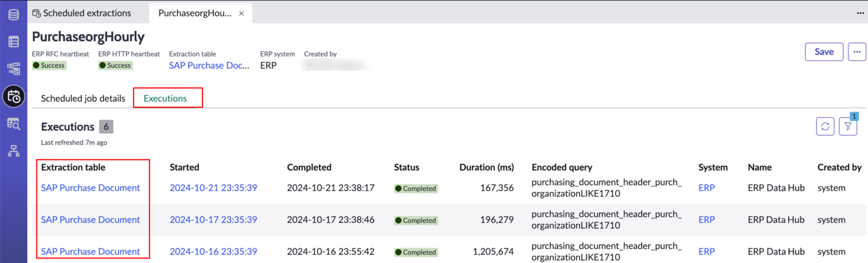Open the ERP system link in the 2024-10-21 row
868x263 pixels.
(x=707, y=188)
